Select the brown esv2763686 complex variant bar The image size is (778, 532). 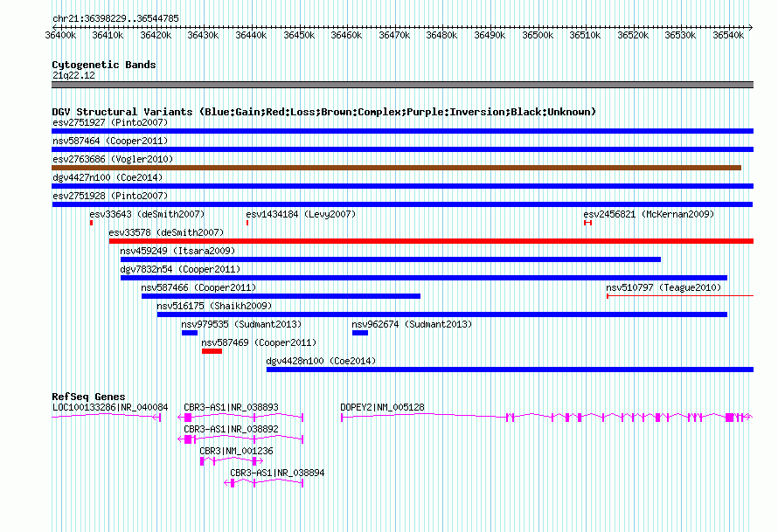click(397, 168)
